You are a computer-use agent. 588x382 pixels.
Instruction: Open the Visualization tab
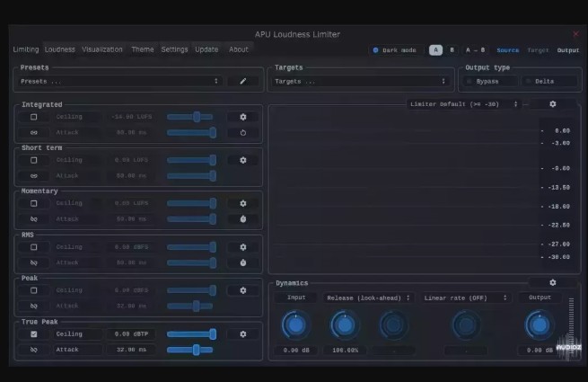(x=102, y=49)
